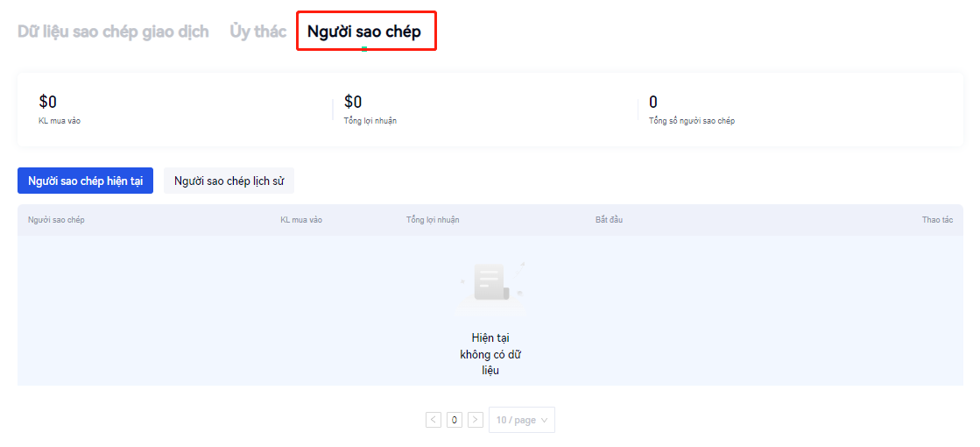980x447 pixels.
Task: Click the Tổng lợi nhuận column header
Action: click(433, 219)
